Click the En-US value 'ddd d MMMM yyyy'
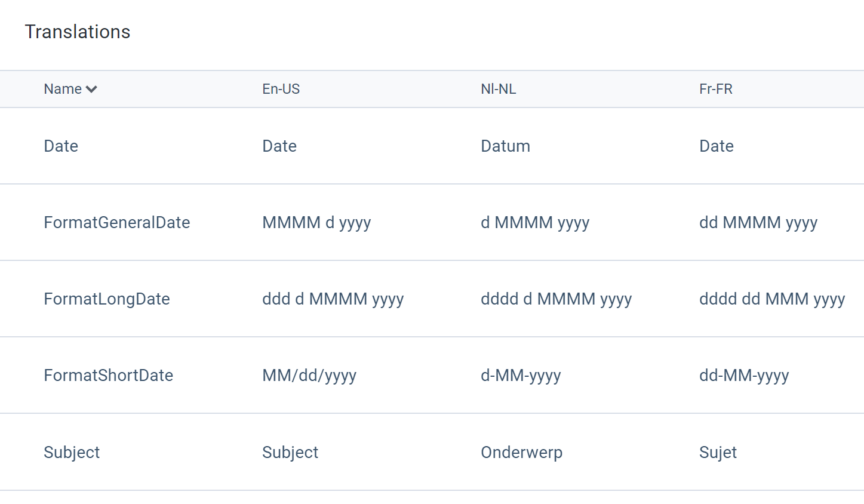The height and width of the screenshot is (504, 864). [333, 299]
